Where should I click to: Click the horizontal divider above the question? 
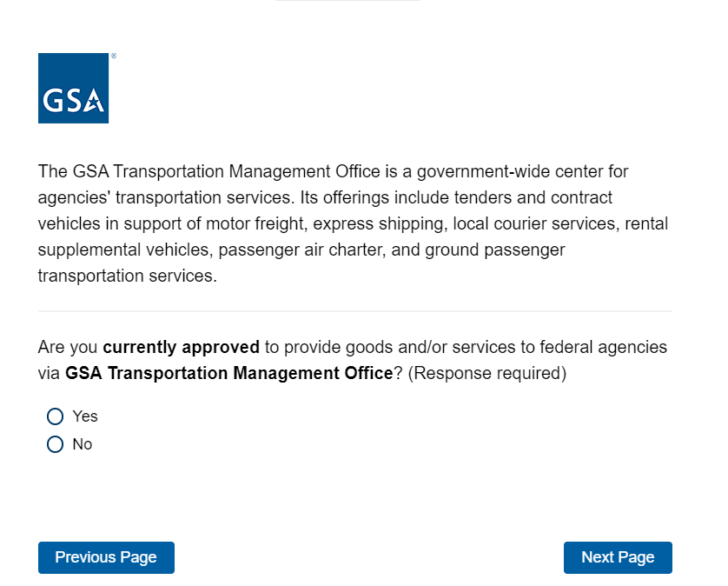click(354, 310)
